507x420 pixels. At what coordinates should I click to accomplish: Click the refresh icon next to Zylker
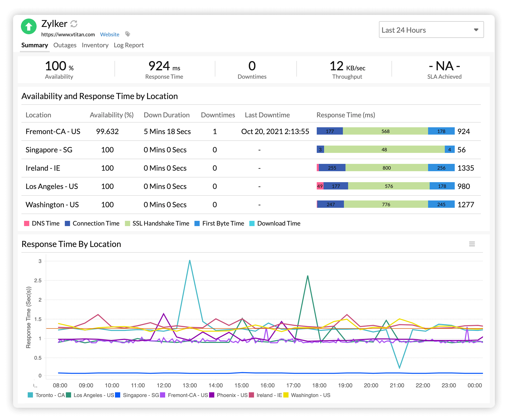(75, 24)
